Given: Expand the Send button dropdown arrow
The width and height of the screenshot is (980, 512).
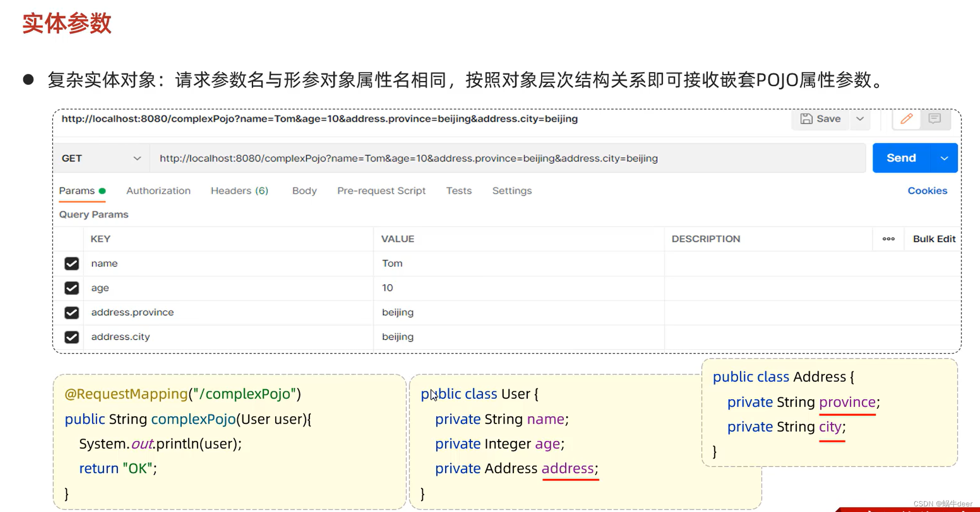Looking at the screenshot, I should point(944,158).
